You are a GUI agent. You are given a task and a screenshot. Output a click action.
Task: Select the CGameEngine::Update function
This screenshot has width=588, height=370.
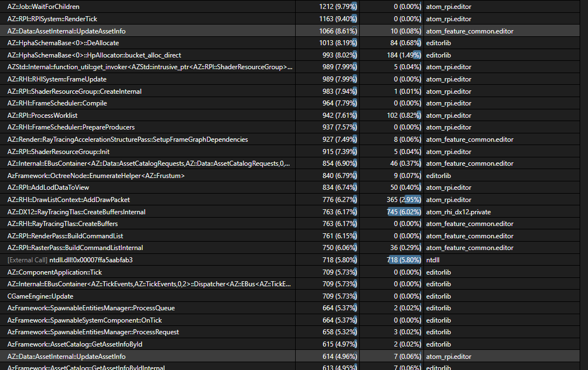pyautogui.click(x=33, y=296)
